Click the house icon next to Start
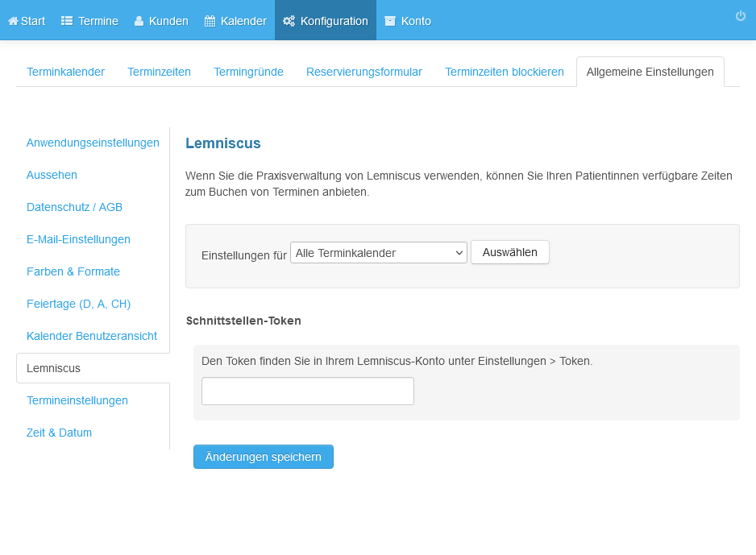Screen dimensions: 756x555 (13, 21)
